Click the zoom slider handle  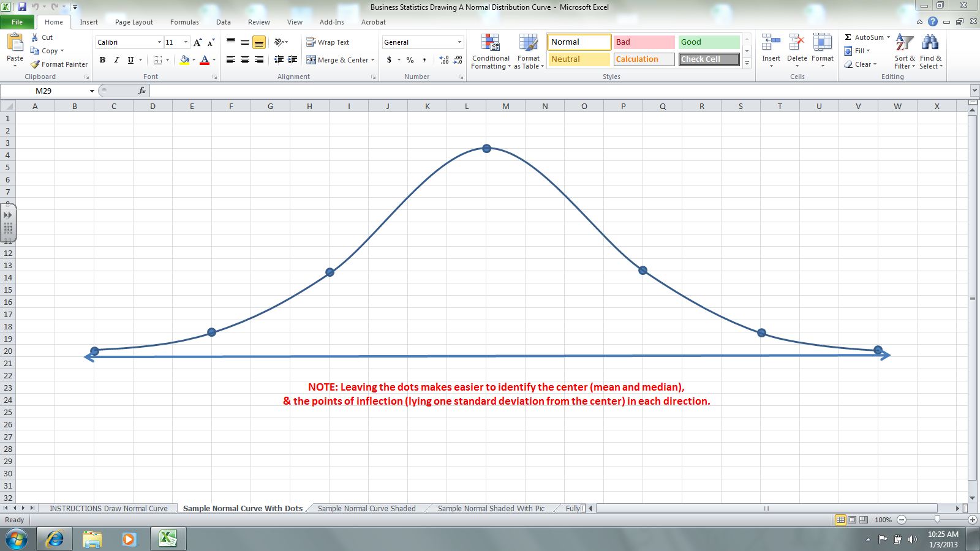tap(937, 520)
